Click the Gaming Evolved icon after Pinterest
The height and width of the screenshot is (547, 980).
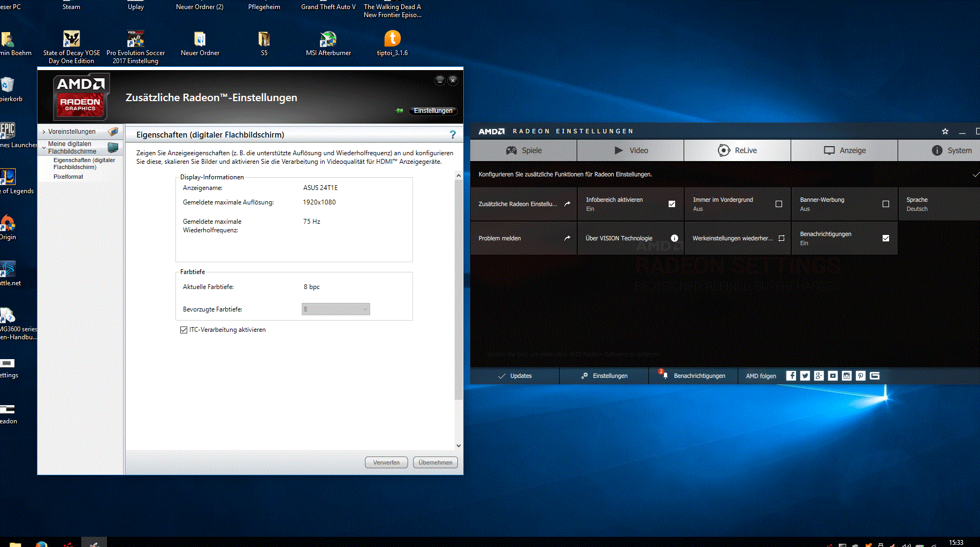pyautogui.click(x=875, y=376)
